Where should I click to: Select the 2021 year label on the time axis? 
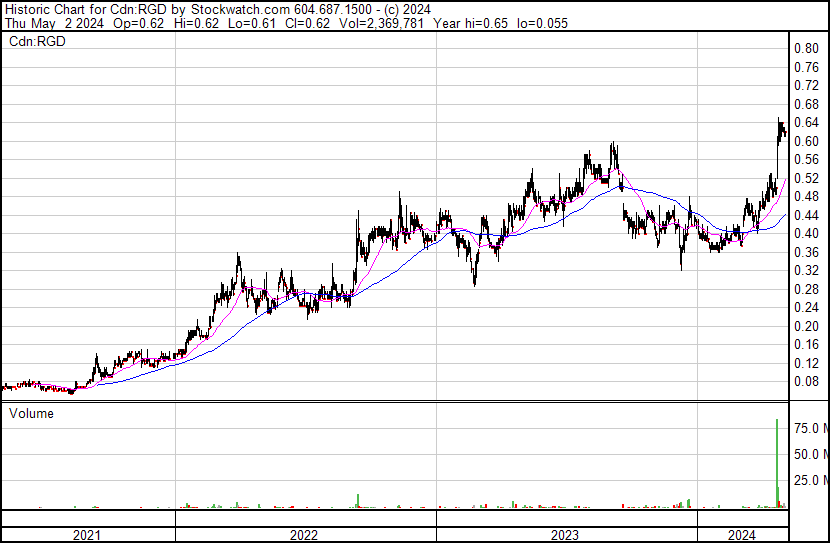[x=87, y=535]
